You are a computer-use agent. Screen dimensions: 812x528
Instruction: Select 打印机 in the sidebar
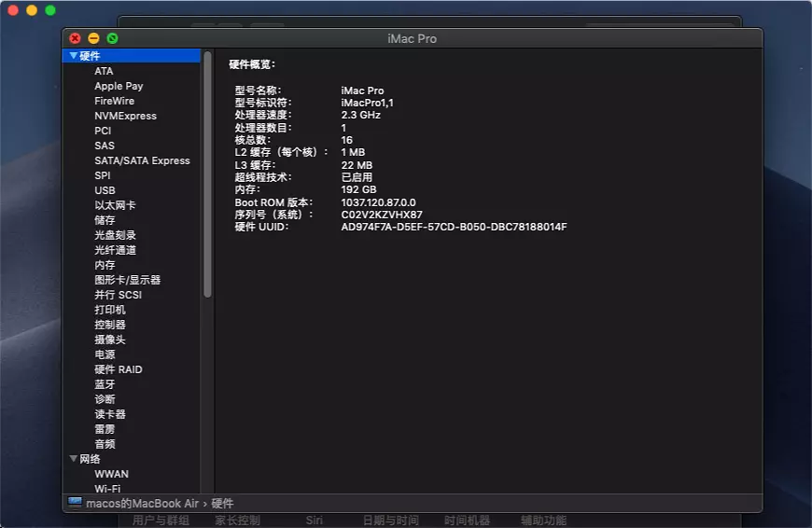point(110,310)
